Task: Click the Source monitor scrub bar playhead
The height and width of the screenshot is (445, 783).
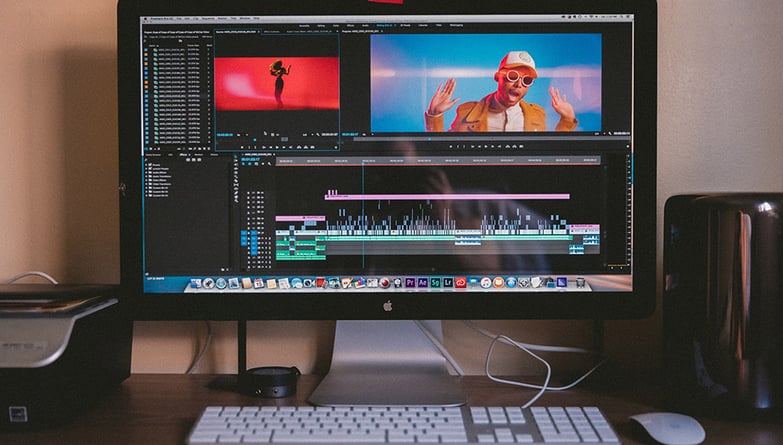Action: tap(255, 140)
